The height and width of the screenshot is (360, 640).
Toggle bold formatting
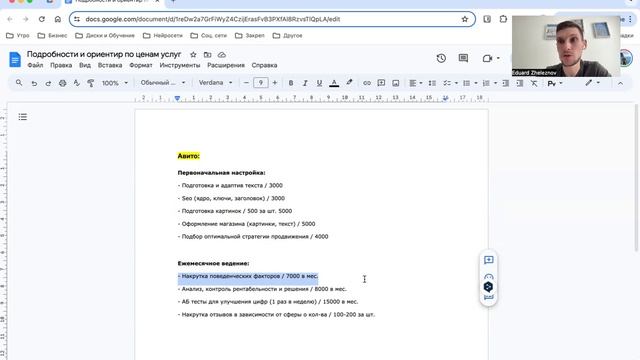[291, 83]
